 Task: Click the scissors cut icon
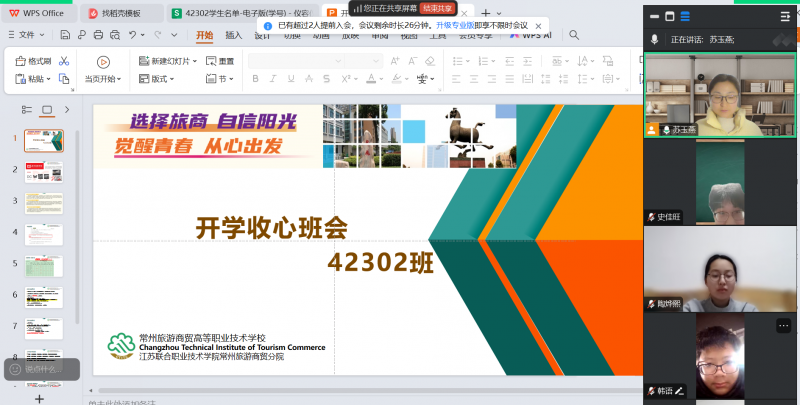64,61
